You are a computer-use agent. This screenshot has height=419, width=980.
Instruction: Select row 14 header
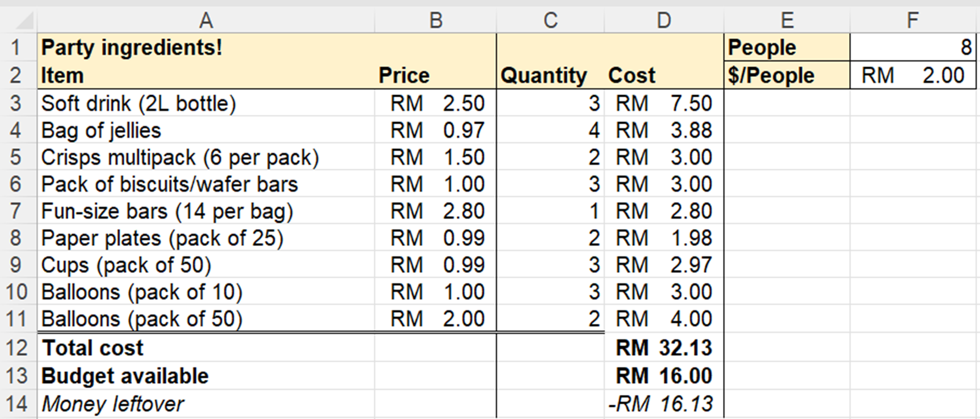pos(18,404)
